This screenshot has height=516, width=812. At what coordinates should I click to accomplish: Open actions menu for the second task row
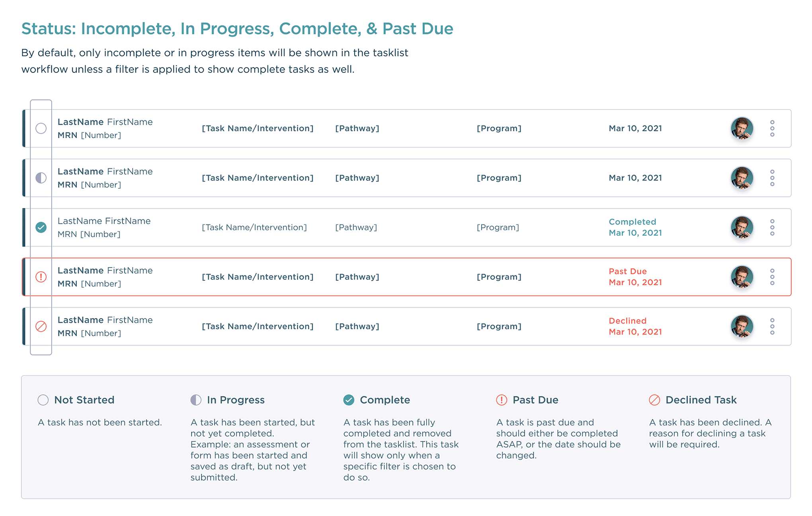773,178
